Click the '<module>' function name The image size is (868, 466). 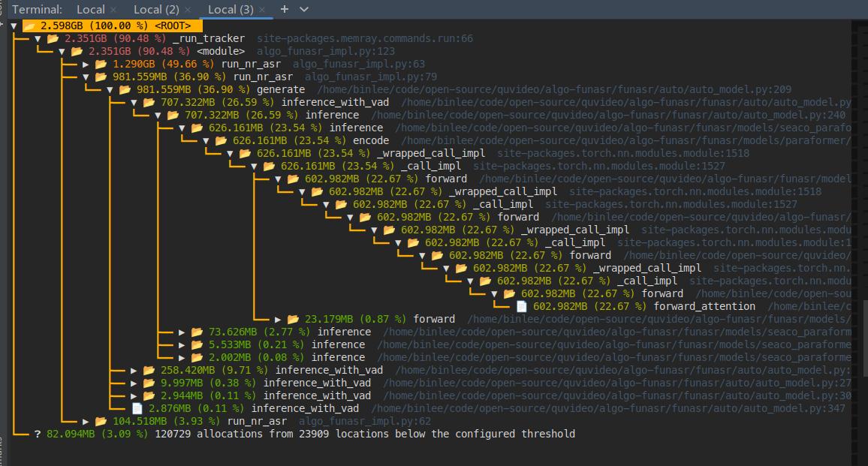point(220,52)
